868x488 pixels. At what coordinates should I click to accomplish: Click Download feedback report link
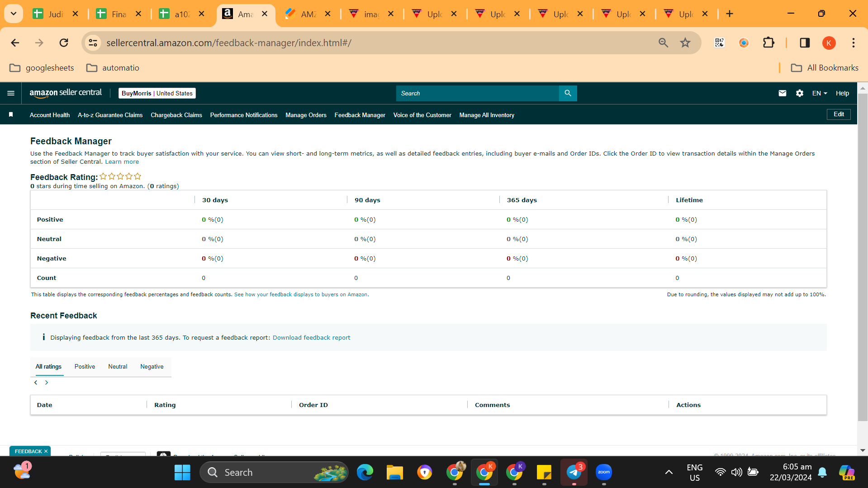pos(311,337)
